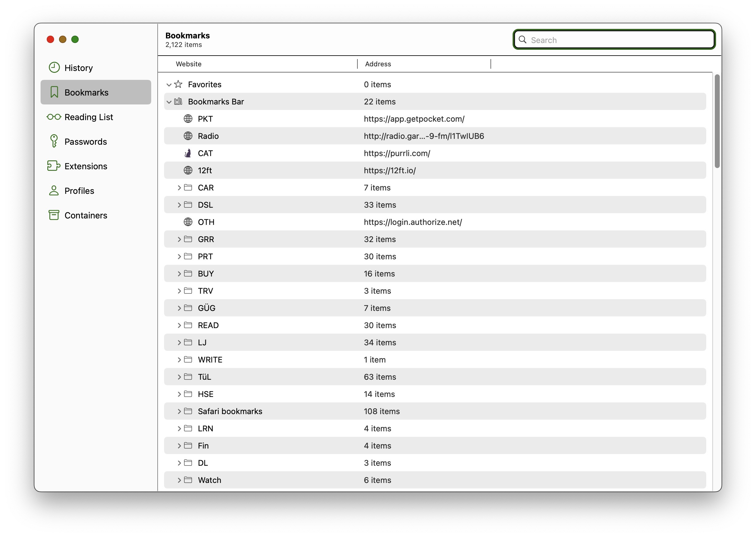Viewport: 756px width, 537px height.
Task: Click the Extensions puzzle icon
Action: (x=53, y=166)
